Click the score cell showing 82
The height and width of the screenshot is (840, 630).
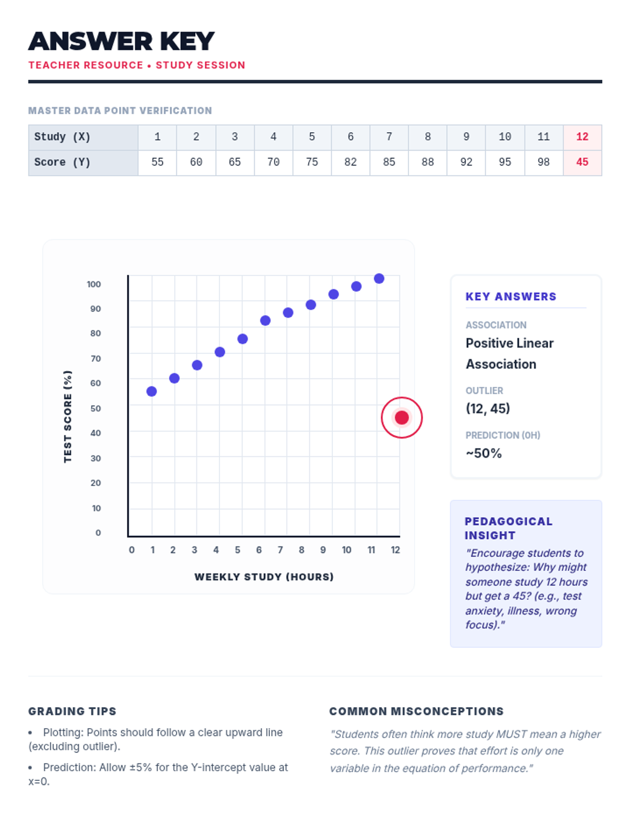pos(350,162)
